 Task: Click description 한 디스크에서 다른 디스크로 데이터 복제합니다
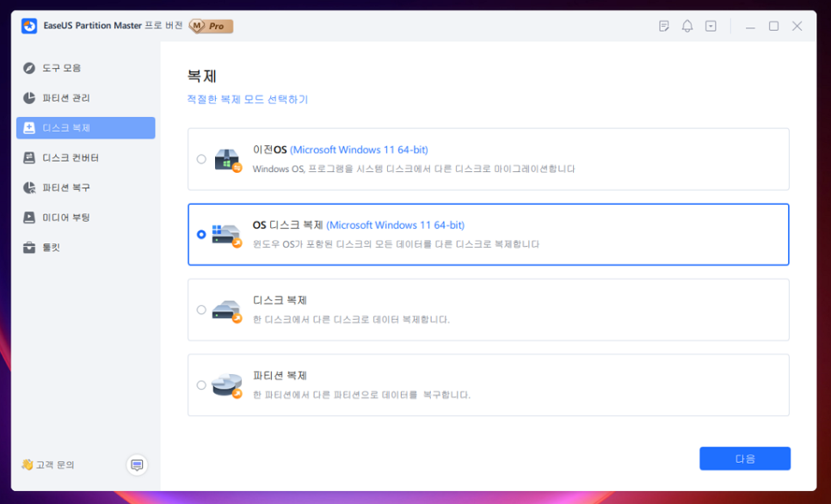[x=351, y=320]
